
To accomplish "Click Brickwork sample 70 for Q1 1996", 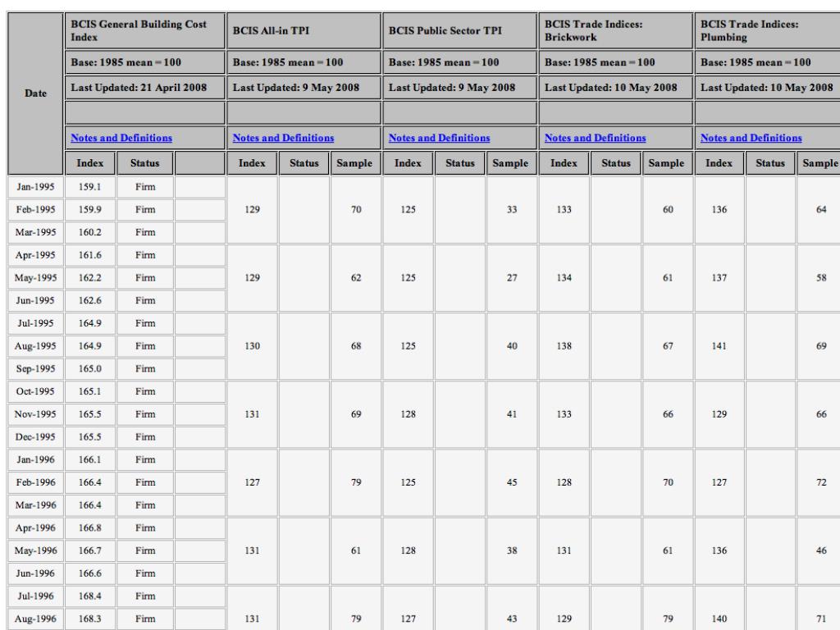I will pyautogui.click(x=668, y=482).
